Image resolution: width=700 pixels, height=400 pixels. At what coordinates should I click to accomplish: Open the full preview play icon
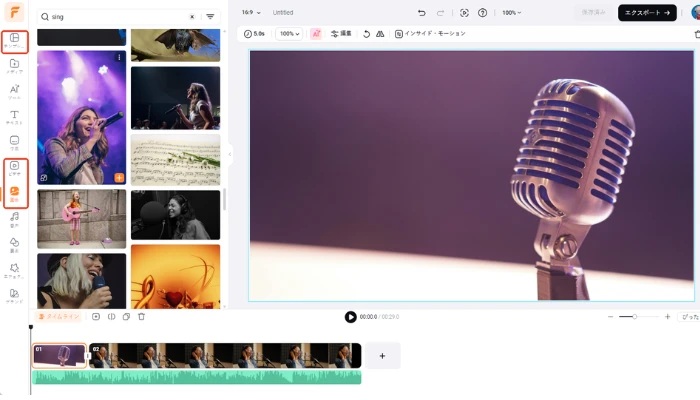(x=464, y=13)
